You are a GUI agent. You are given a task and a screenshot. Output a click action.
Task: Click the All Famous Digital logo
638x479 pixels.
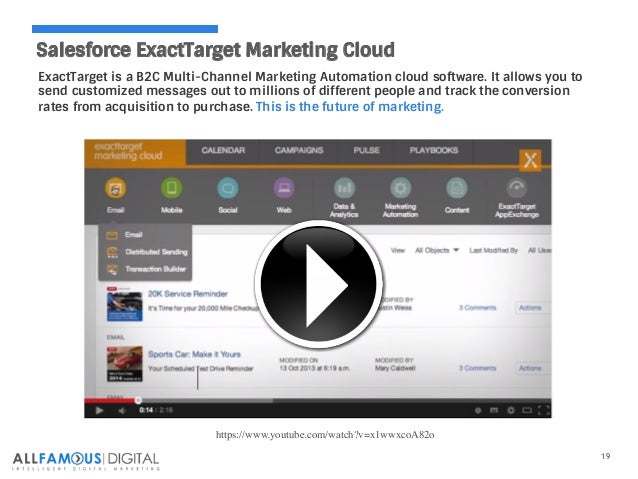(x=86, y=461)
